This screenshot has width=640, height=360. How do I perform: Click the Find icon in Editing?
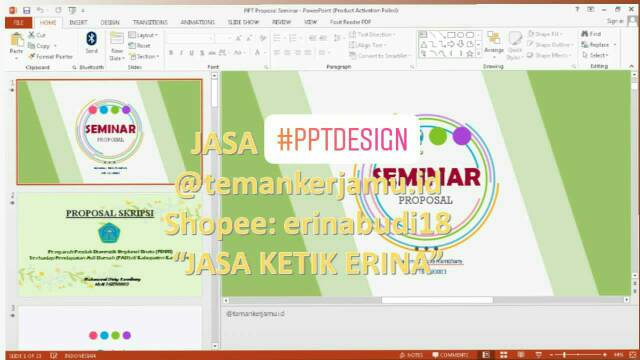coord(591,34)
